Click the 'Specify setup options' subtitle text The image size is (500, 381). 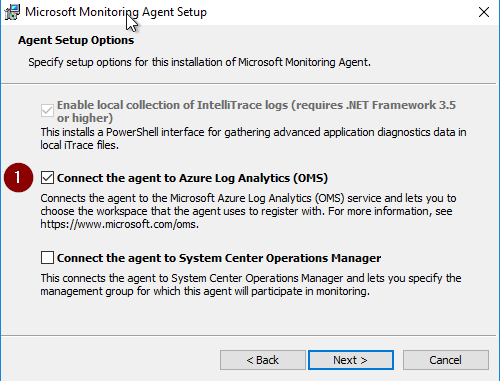point(199,62)
